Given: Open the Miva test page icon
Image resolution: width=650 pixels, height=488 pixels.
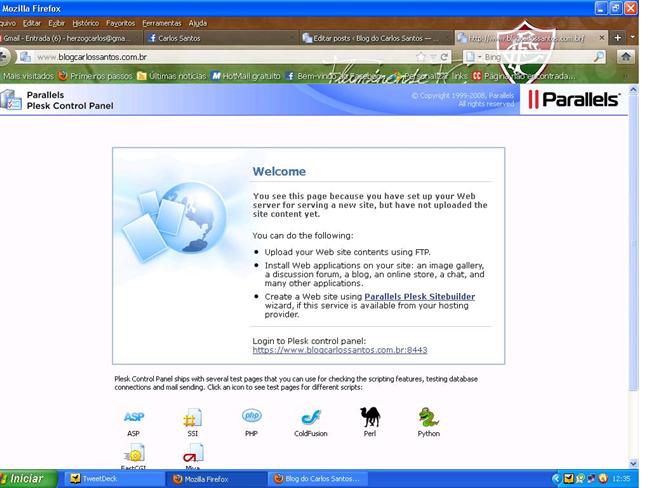Looking at the screenshot, I should click(193, 453).
